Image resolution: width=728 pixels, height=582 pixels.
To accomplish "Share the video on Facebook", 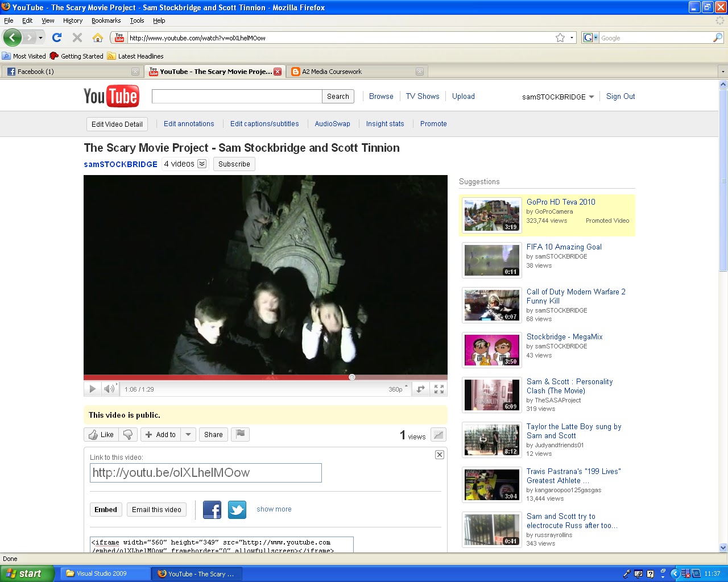I will [x=212, y=510].
